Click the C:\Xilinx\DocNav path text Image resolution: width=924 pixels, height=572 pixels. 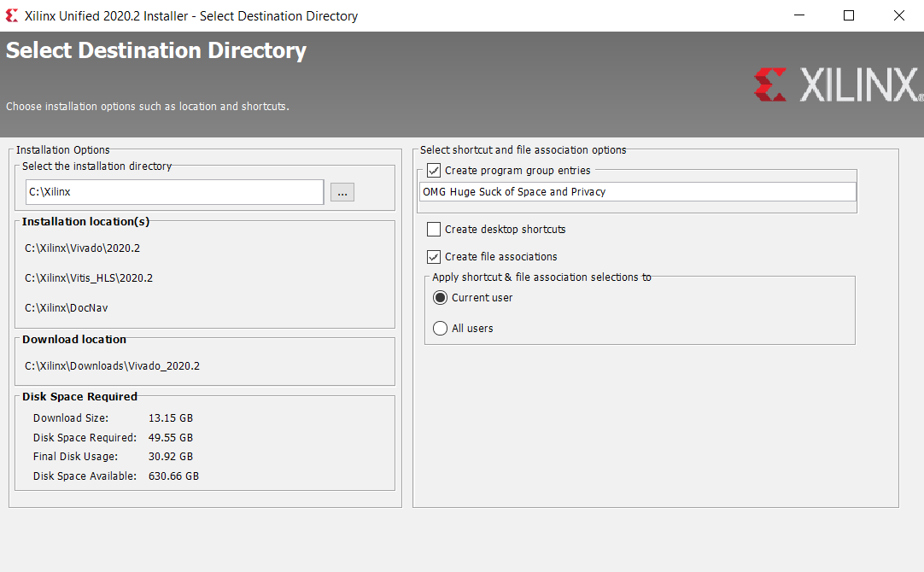coord(67,308)
